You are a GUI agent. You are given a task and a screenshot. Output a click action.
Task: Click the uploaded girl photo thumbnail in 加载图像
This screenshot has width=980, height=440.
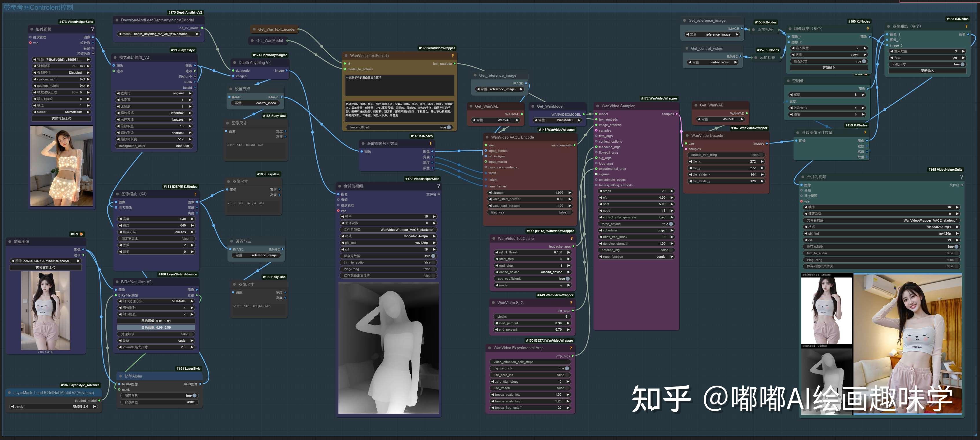[x=46, y=310]
